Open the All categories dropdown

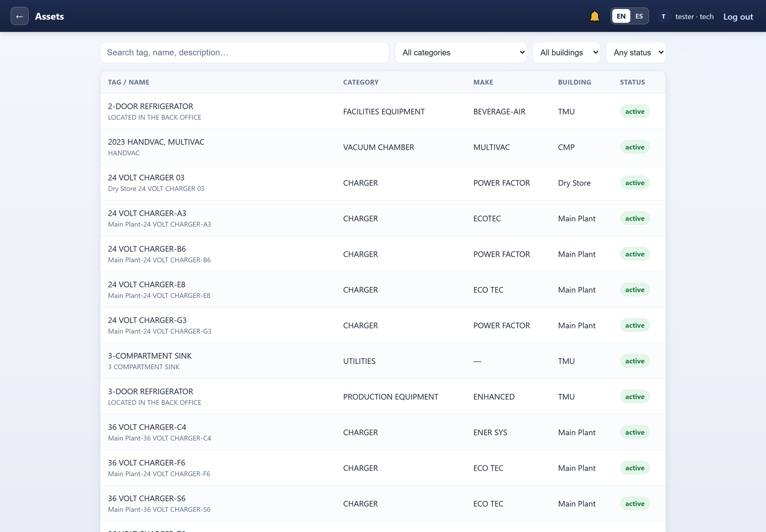[461, 53]
